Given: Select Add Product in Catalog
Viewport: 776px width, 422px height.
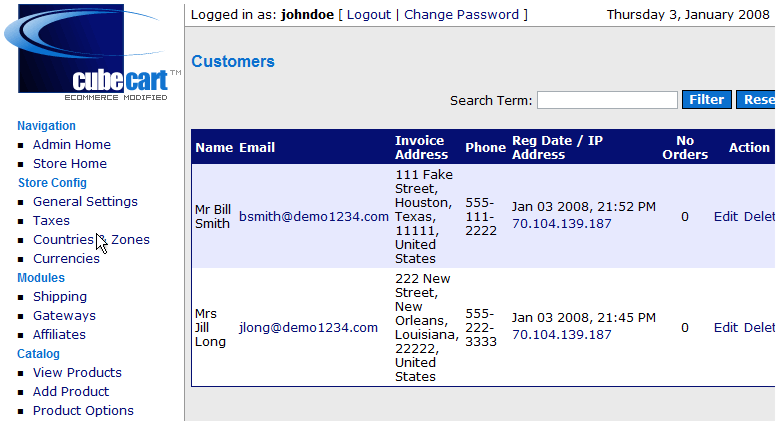Looking at the screenshot, I should 71,392.
